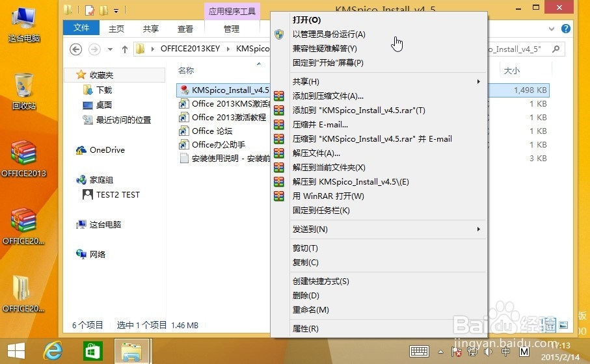Click the Windows Start button
This screenshot has width=590, height=364.
[x=16, y=351]
